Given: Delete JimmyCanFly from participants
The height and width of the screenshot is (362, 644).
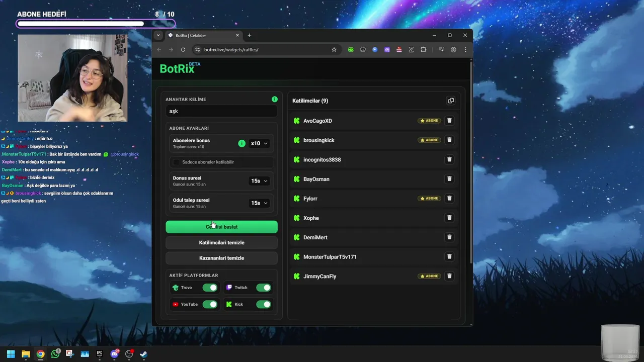Looking at the screenshot, I should [449, 276].
